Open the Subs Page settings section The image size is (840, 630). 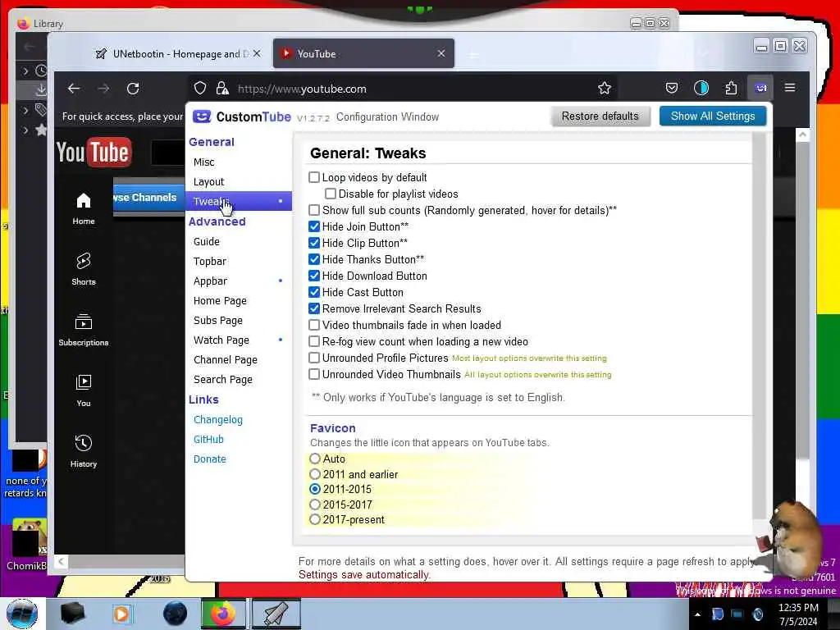[239, 321]
